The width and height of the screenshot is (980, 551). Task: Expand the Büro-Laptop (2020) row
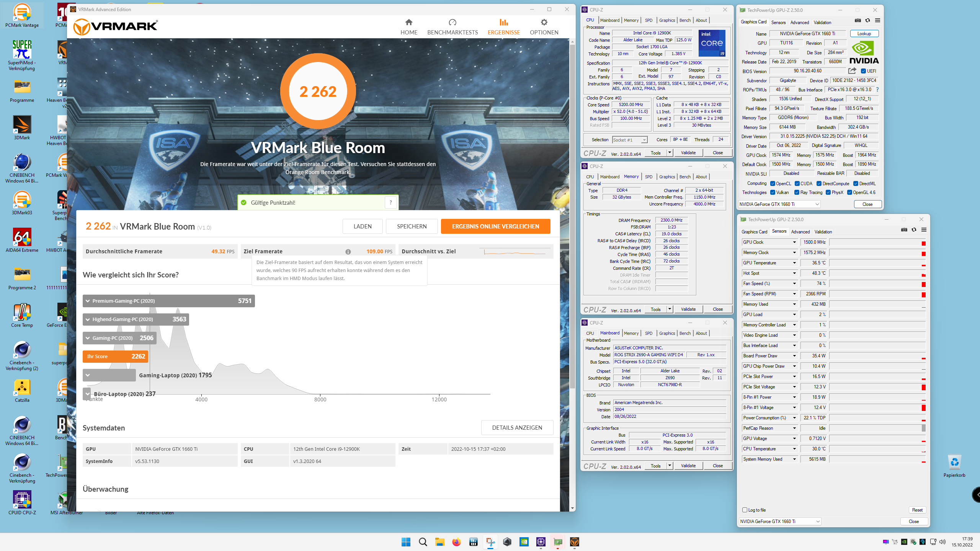[88, 393]
